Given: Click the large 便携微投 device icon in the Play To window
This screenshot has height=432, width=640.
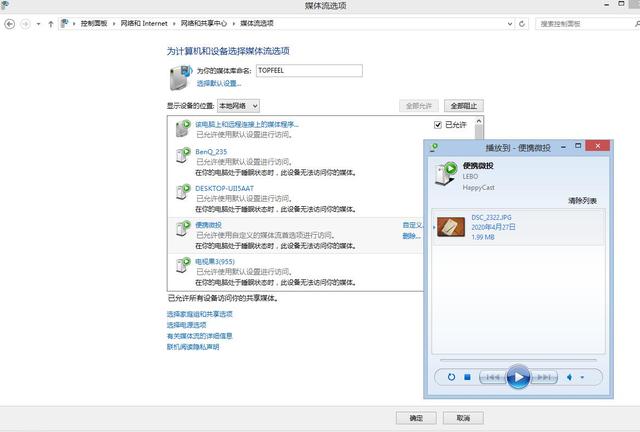Looking at the screenshot, I should point(446,173).
